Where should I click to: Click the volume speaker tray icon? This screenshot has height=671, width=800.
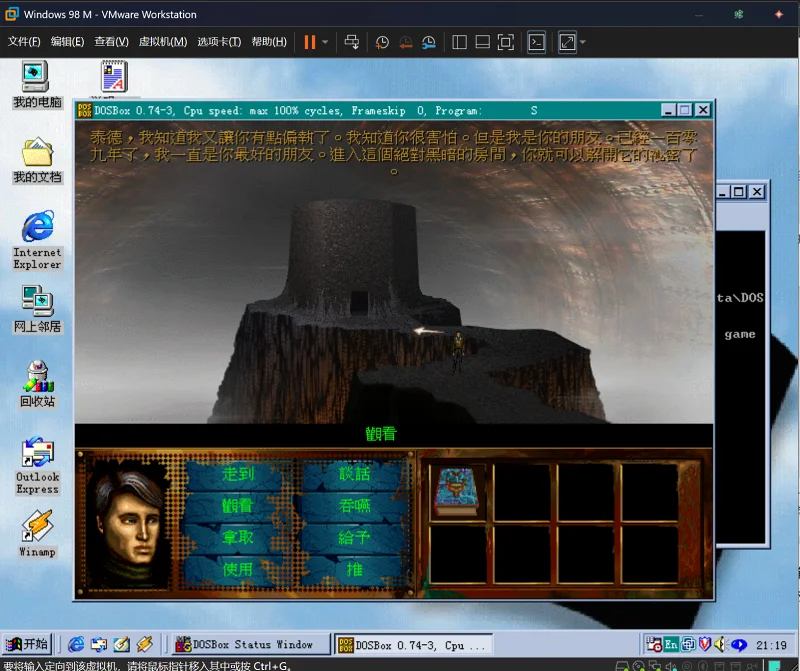coord(720,645)
